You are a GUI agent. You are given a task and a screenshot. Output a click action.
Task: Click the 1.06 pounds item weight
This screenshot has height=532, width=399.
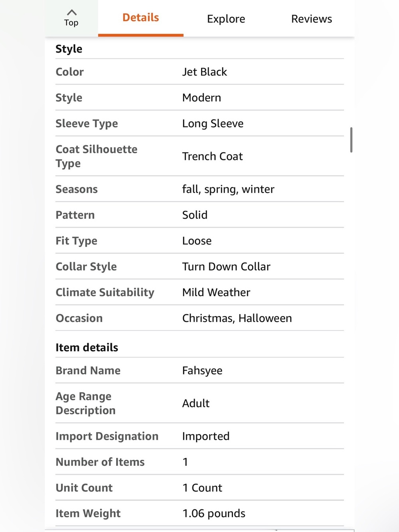214,514
